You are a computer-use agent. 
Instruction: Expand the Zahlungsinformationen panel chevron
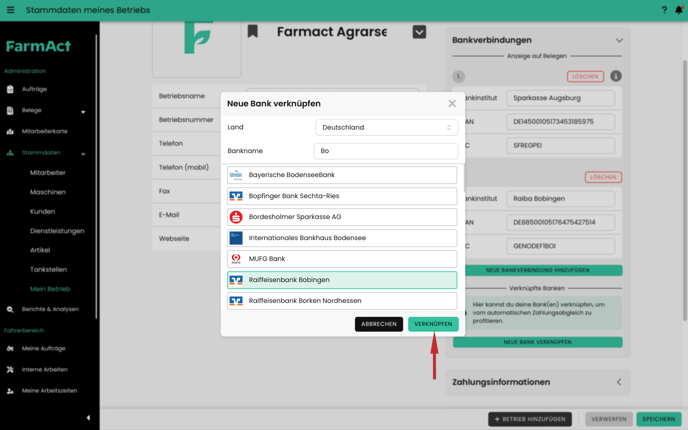pyautogui.click(x=619, y=382)
